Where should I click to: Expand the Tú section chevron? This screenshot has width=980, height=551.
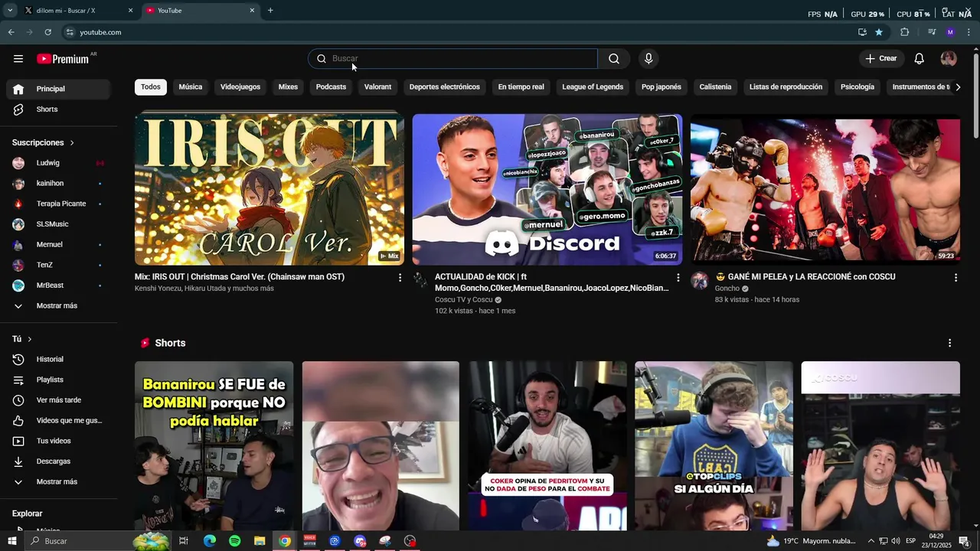[x=30, y=339]
